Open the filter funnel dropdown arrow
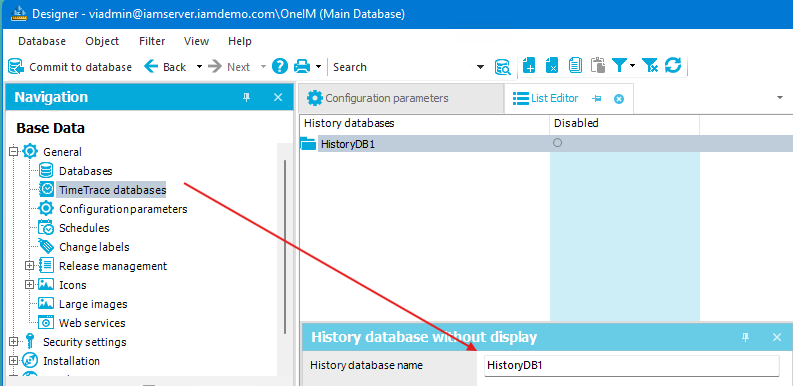Image resolution: width=793 pixels, height=386 pixels. (633, 66)
